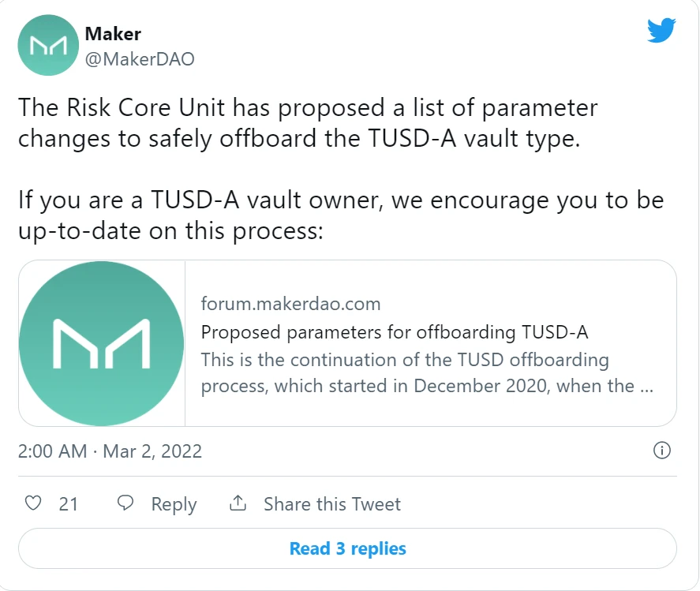Viewport: 700px width, 591px height.
Task: Like the tweet with heart icon
Action: [x=33, y=503]
